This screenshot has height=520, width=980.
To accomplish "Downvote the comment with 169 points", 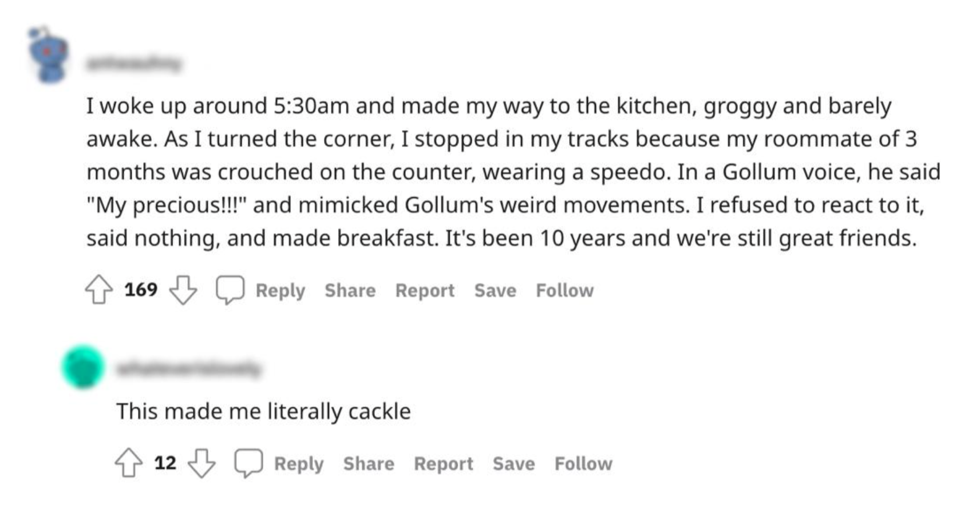I will click(x=183, y=290).
